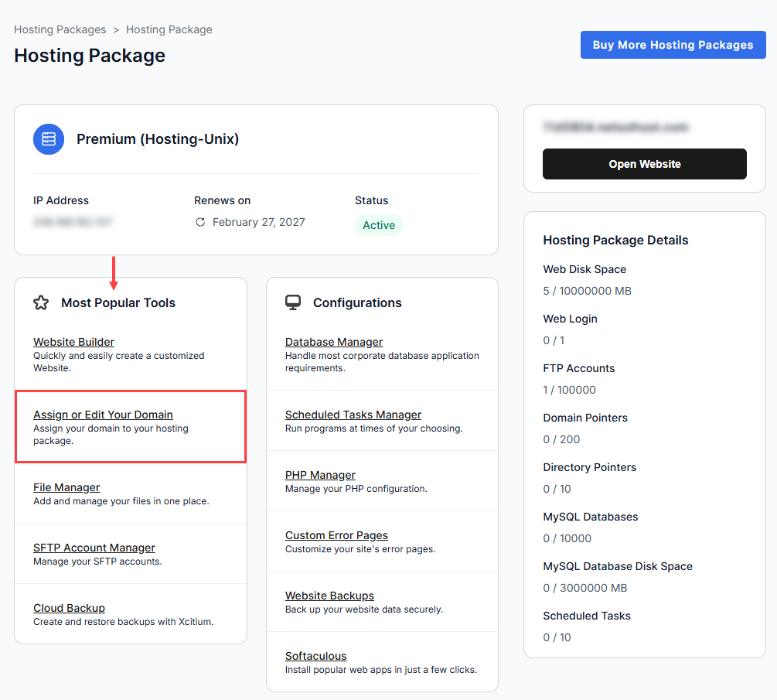The width and height of the screenshot is (777, 700).
Task: Click the Web Disk Space label
Action: 584,269
